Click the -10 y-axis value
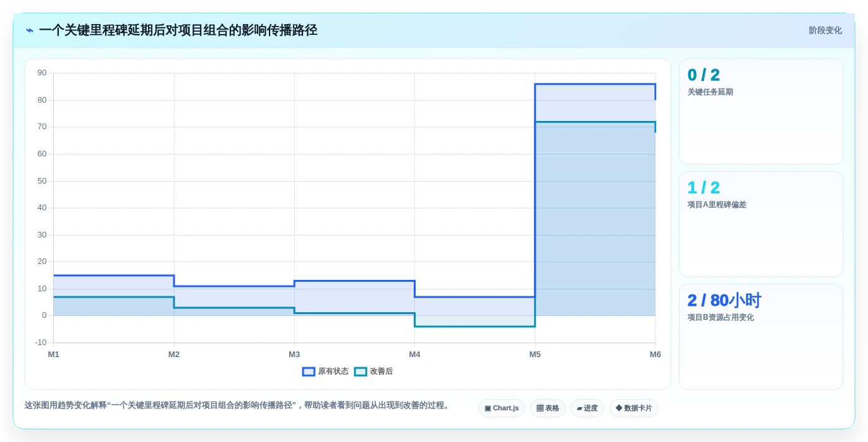The image size is (868, 442). click(40, 343)
